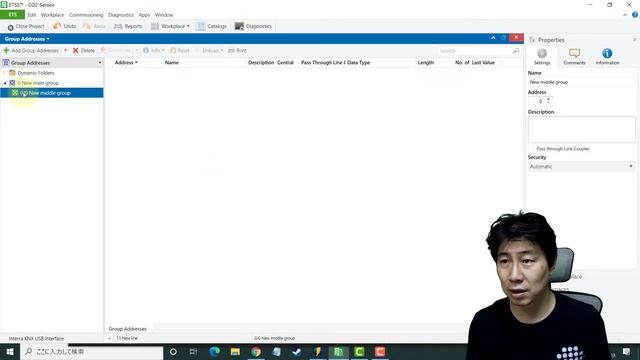Click the Print button
Screen dimensions: 640x360
point(237,51)
